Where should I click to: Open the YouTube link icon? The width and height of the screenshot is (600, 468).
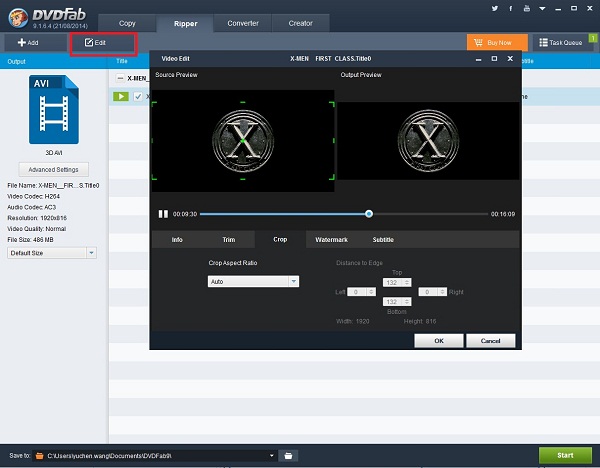coord(527,8)
